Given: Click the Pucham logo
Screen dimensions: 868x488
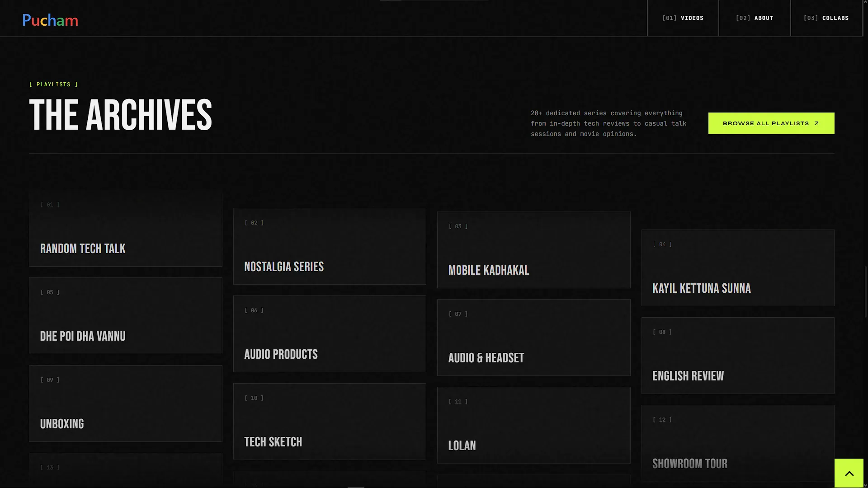Looking at the screenshot, I should (x=50, y=20).
